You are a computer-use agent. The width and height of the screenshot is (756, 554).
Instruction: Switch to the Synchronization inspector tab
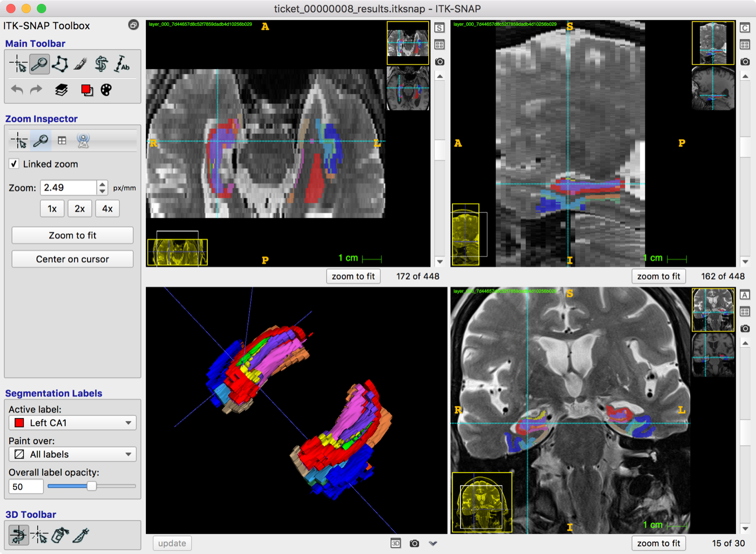click(x=83, y=141)
